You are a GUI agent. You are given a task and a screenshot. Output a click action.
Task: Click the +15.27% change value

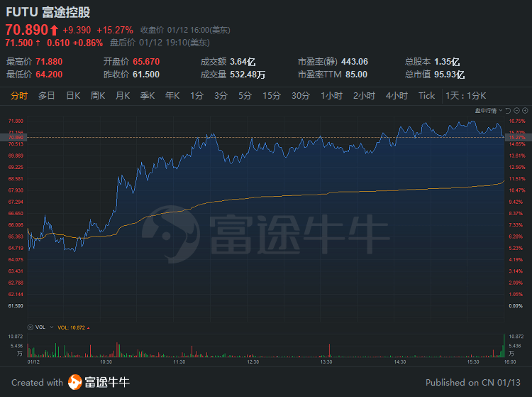pos(115,30)
